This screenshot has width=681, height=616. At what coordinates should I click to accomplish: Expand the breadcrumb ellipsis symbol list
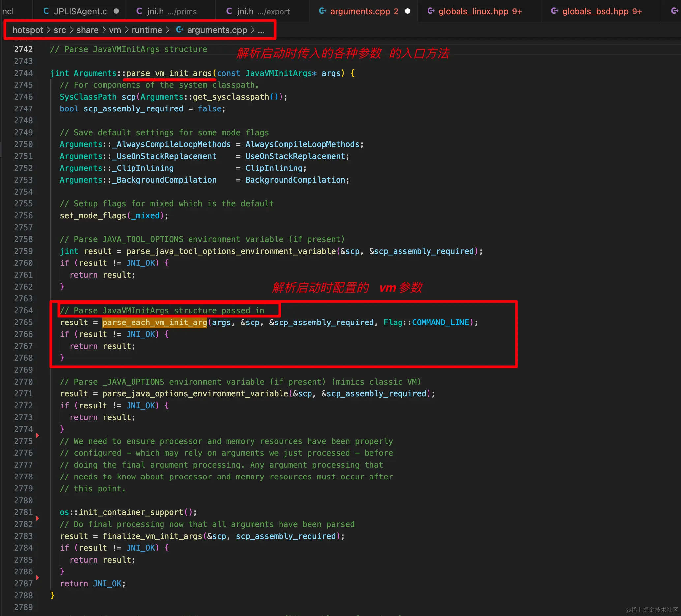click(x=261, y=30)
